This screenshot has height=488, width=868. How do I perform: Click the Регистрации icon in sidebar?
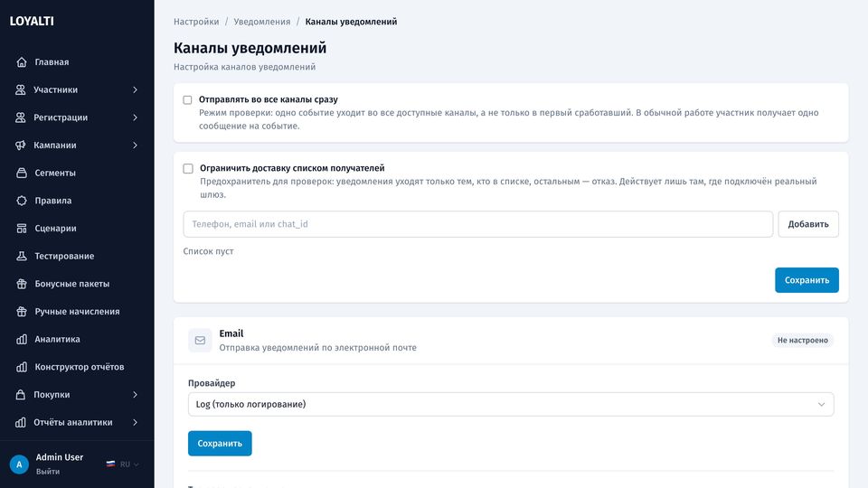coord(21,117)
